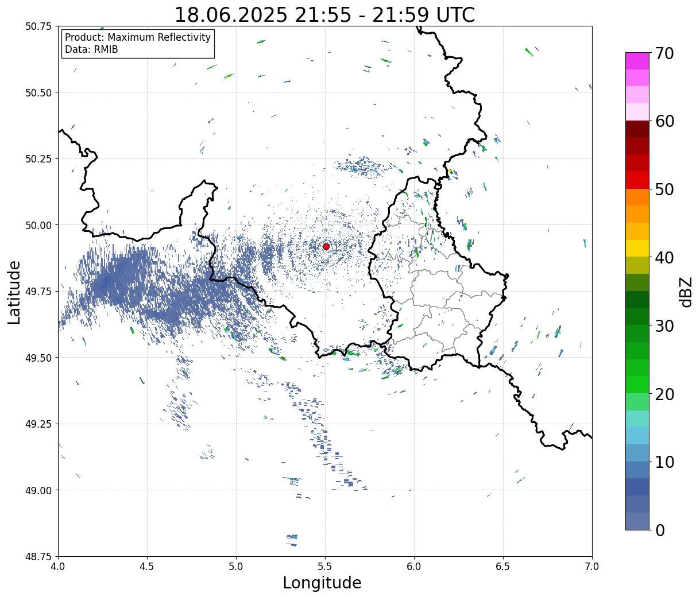Click the 'Product: Maximum Reflectivity' text
Image resolution: width=700 pixels, height=597 pixels.
pos(138,37)
